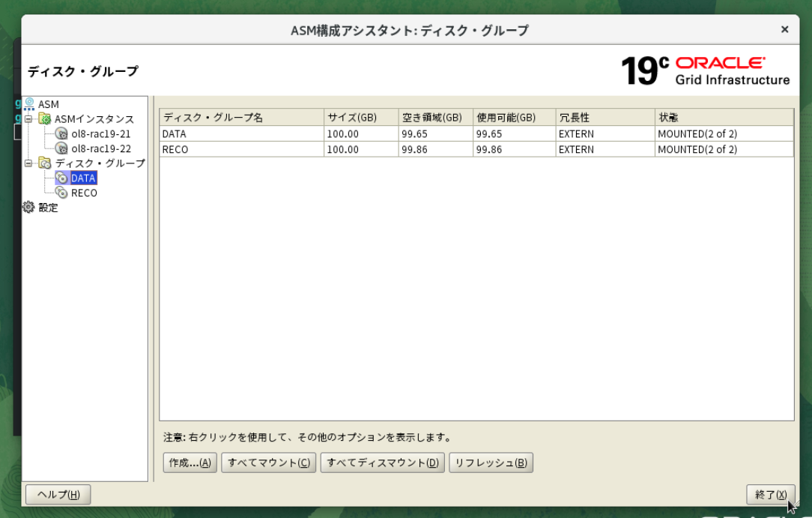Sort by サイズ(GB) column header
Image resolution: width=812 pixels, height=518 pixels.
(x=361, y=118)
